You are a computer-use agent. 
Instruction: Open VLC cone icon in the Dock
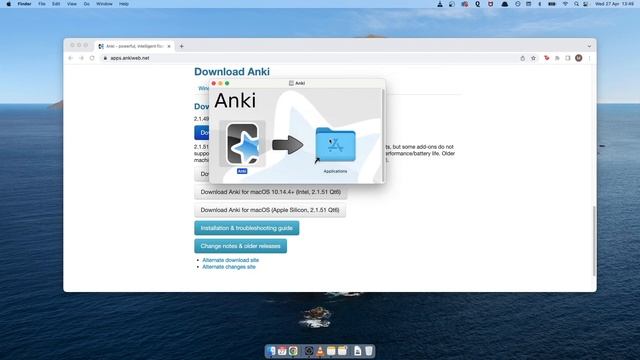[320, 351]
